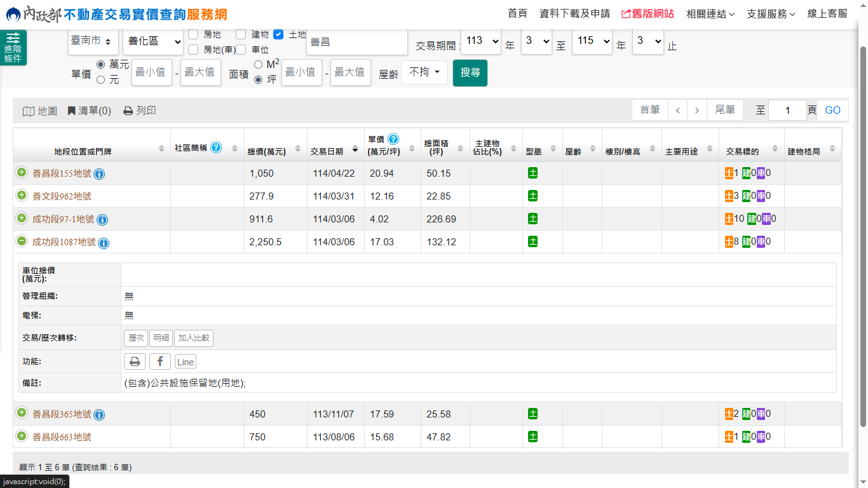868x488 pixels.
Task: Open the 善化區 district dropdown
Action: click(x=153, y=41)
